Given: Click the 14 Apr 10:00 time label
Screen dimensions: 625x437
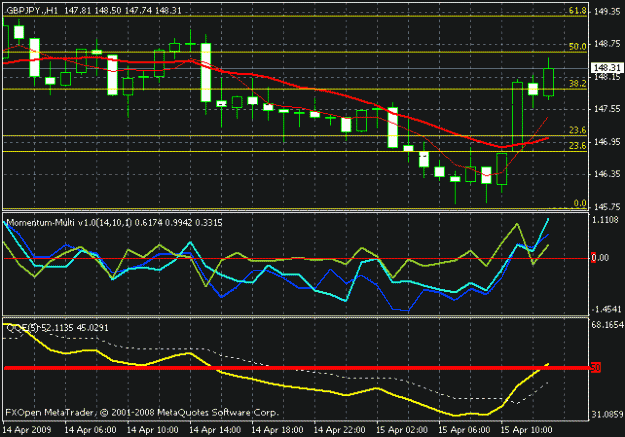Looking at the screenshot, I should pos(152,430).
